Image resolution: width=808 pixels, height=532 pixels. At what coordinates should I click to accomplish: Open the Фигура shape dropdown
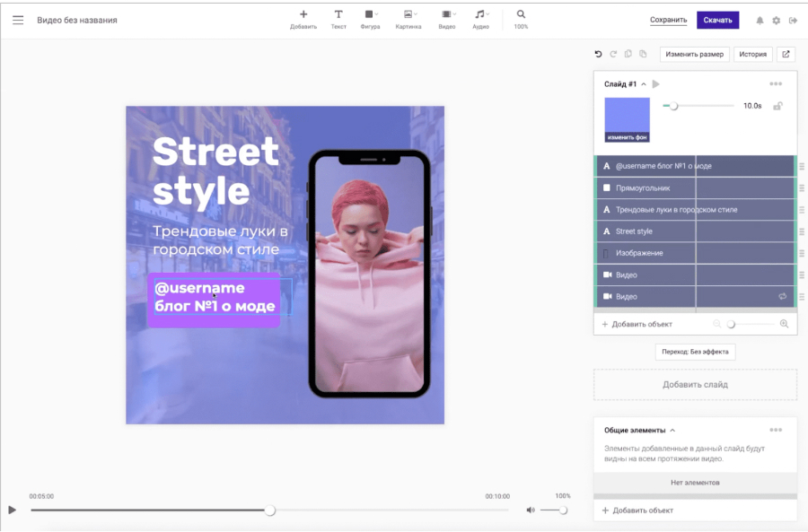[x=371, y=19]
